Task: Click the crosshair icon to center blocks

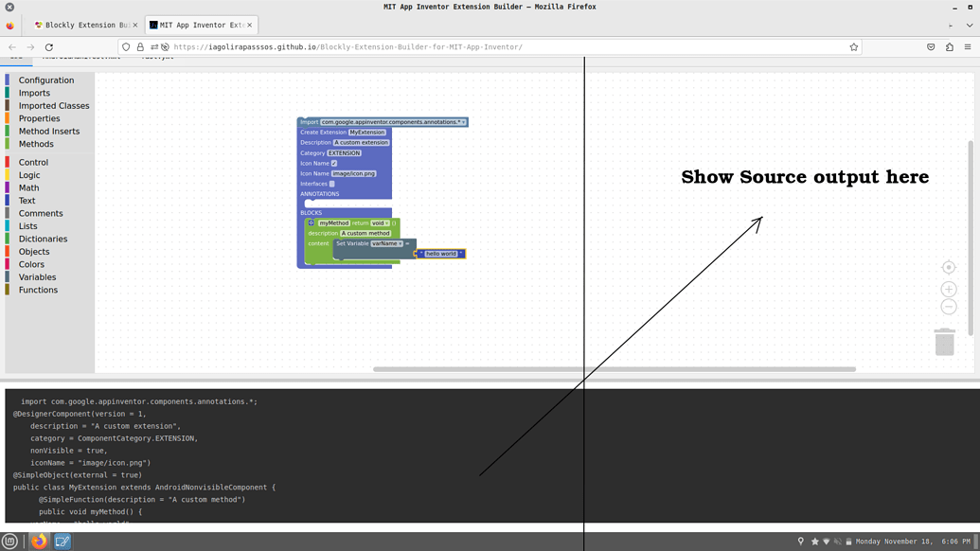Action: pyautogui.click(x=948, y=268)
